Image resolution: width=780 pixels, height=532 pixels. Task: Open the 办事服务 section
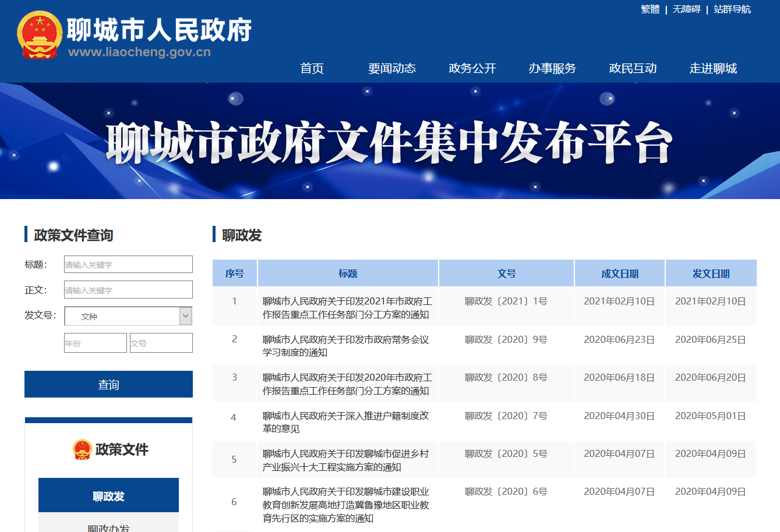(x=552, y=69)
